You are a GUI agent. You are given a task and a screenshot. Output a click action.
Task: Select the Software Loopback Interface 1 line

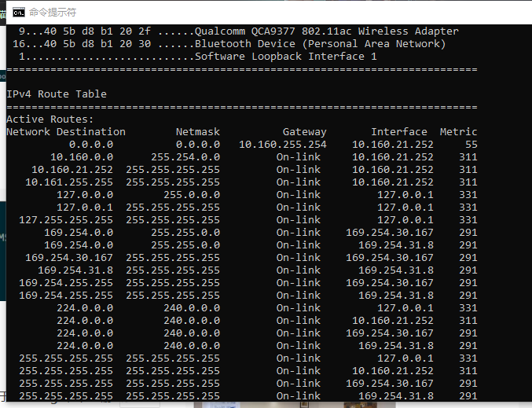point(197,57)
